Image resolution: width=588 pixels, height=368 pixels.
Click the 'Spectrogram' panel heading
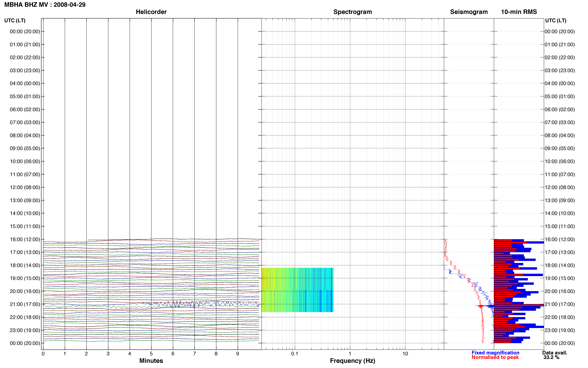(x=352, y=12)
